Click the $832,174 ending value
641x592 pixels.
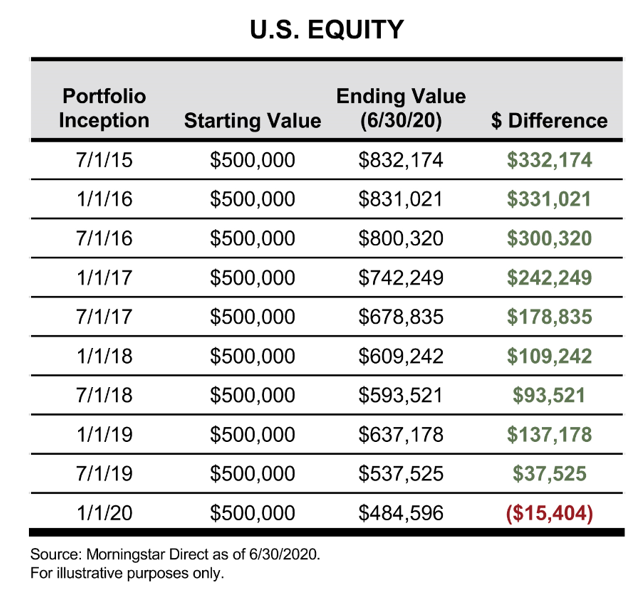[x=400, y=159]
